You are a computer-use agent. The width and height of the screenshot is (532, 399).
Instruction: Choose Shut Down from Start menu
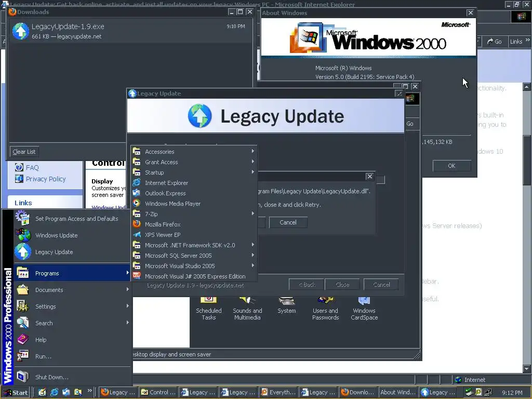point(72,377)
